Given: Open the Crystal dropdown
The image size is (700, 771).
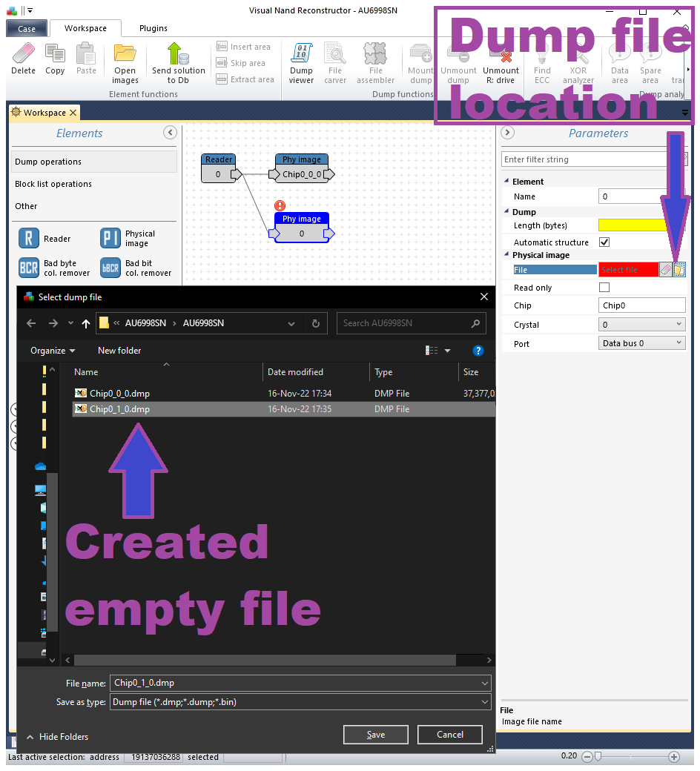Looking at the screenshot, I should pyautogui.click(x=642, y=324).
